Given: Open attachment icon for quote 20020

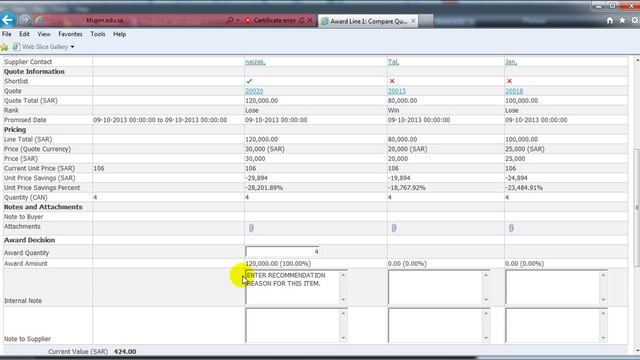Looking at the screenshot, I should click(251, 228).
